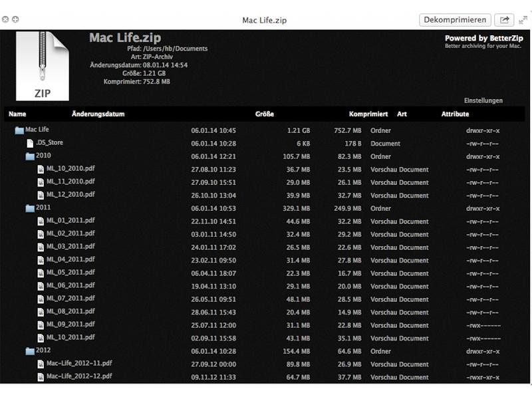Click the Mac-Life_2012-12.pdf file icon
Viewport: 532px width, 399px height.
pyautogui.click(x=41, y=376)
